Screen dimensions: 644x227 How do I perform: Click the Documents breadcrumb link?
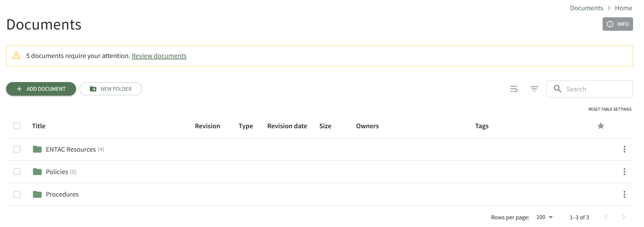(x=586, y=8)
